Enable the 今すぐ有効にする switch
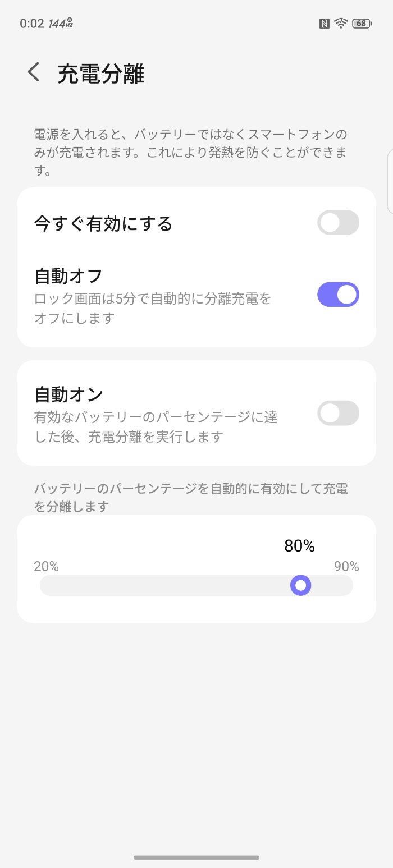The width and height of the screenshot is (393, 868). click(338, 223)
